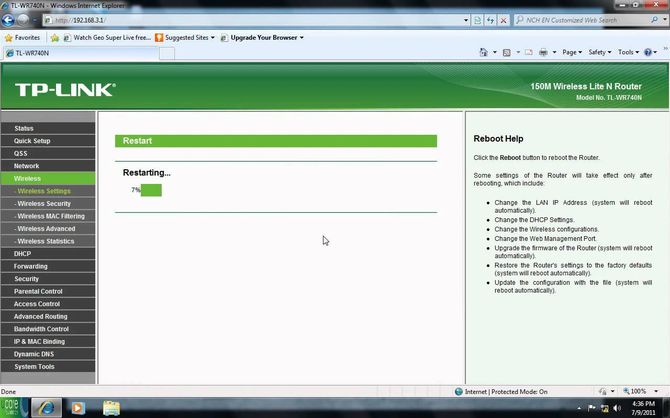Open Wireless Statistics submenu link
670x418 pixels.
tap(48, 241)
